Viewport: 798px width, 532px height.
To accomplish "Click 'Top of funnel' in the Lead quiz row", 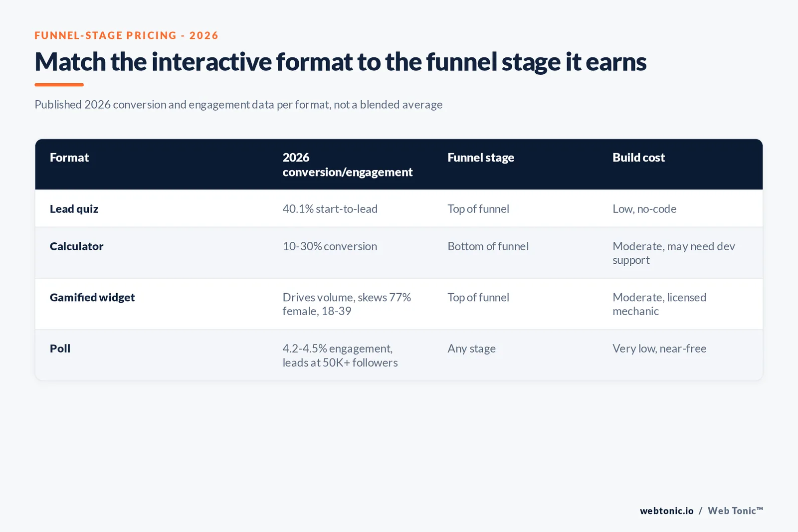I will pyautogui.click(x=478, y=209).
